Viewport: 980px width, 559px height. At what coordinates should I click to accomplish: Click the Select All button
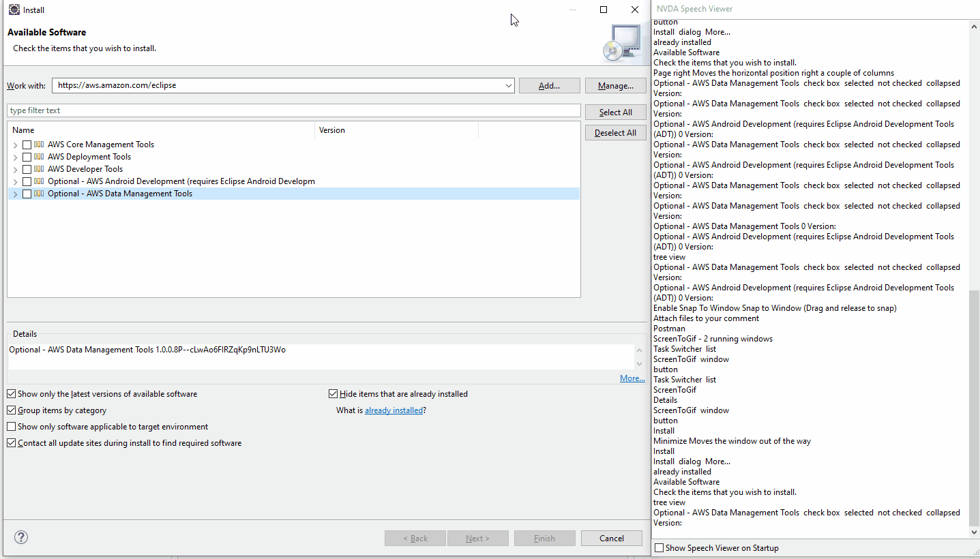616,112
